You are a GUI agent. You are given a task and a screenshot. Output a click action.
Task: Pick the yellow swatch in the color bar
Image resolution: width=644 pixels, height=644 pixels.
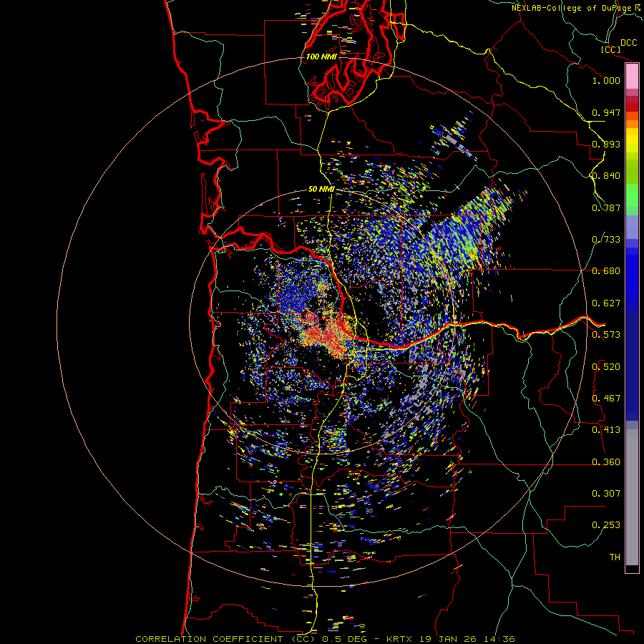[x=632, y=141]
